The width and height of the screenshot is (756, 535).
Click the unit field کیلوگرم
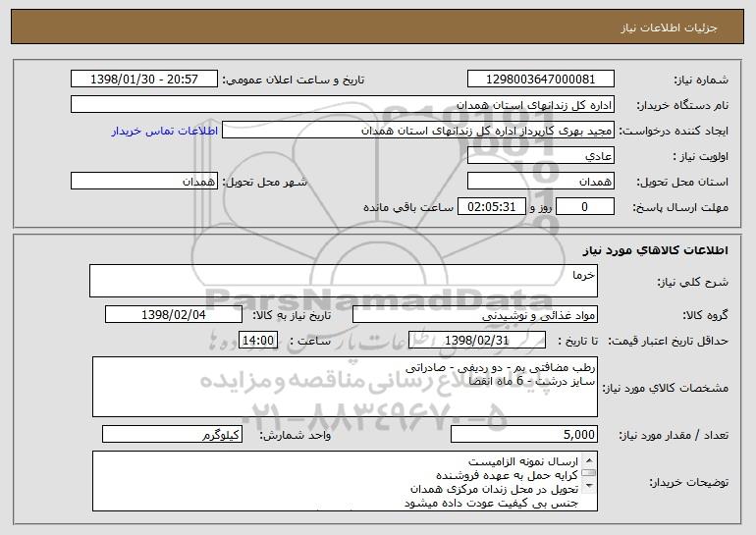click(172, 434)
